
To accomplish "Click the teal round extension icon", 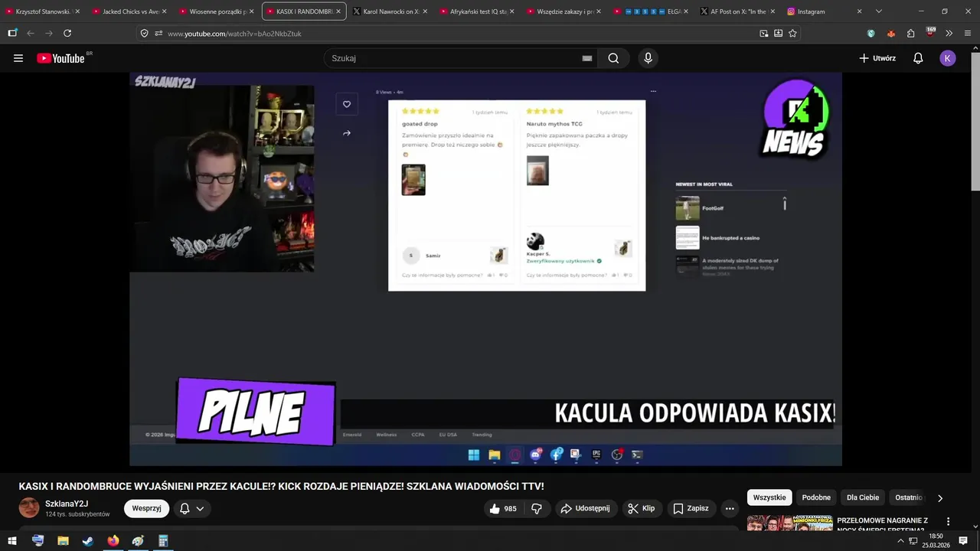I will tap(871, 33).
